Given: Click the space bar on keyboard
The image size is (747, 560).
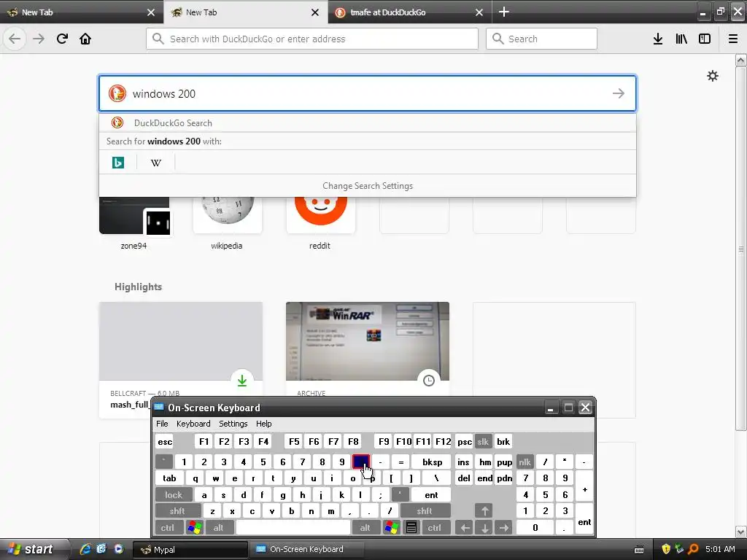Looking at the screenshot, I should coord(293,528).
